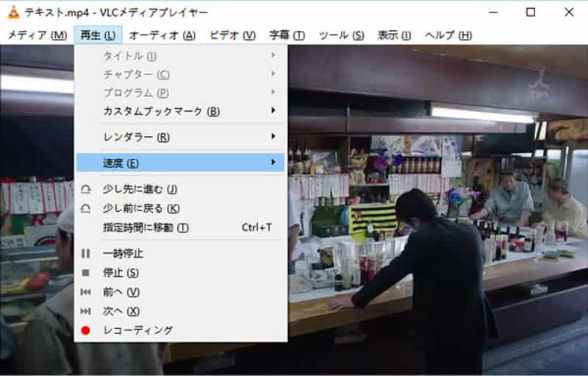Click the jump backward icon beside 少し前に戻る
Image resolution: width=588 pixels, height=376 pixels.
(85, 209)
